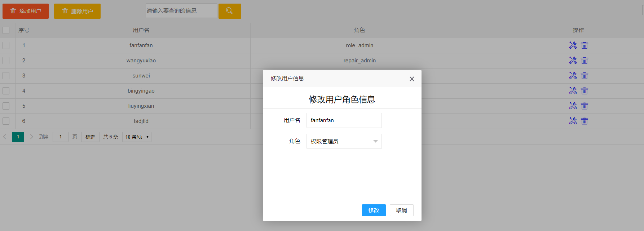Click the yellow 删除用户 button
Image resolution: width=644 pixels, height=231 pixels.
77,11
